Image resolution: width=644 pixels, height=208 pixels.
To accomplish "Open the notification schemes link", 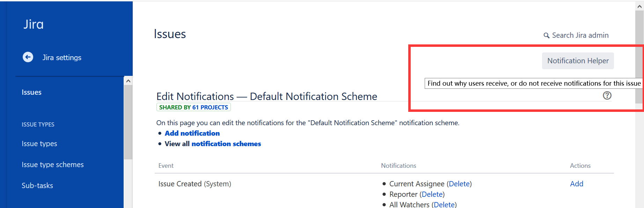I will click(x=226, y=144).
